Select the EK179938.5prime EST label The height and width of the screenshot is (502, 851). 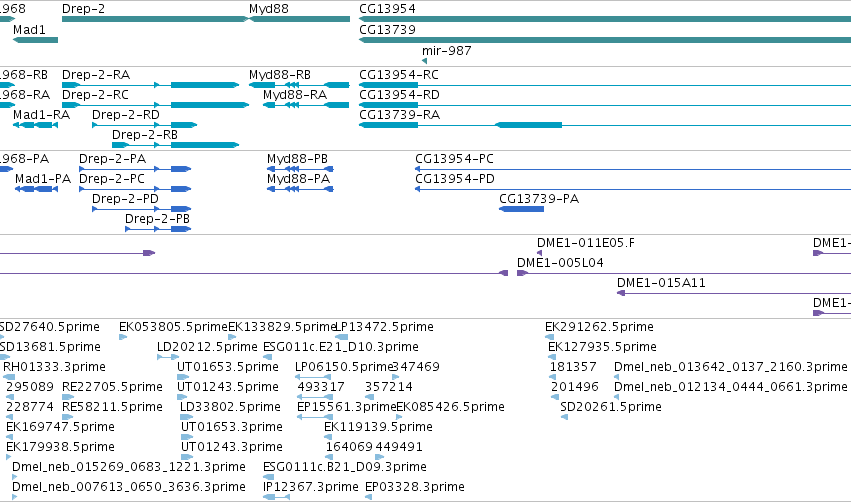[x=60, y=447]
